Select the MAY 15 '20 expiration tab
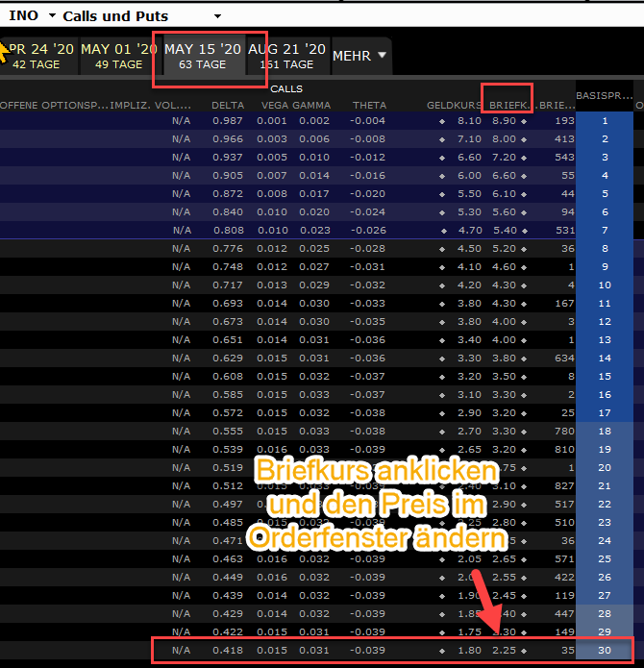The image size is (644, 668). [x=203, y=56]
